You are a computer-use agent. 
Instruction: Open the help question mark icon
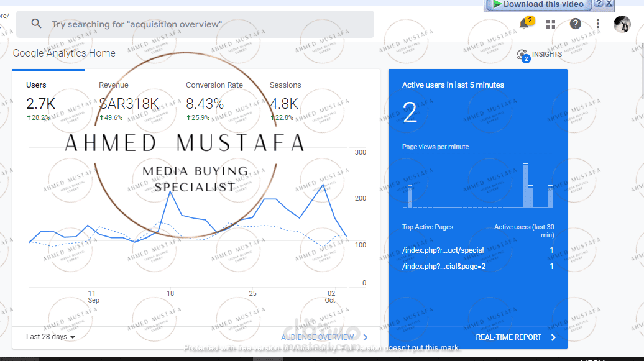click(576, 24)
